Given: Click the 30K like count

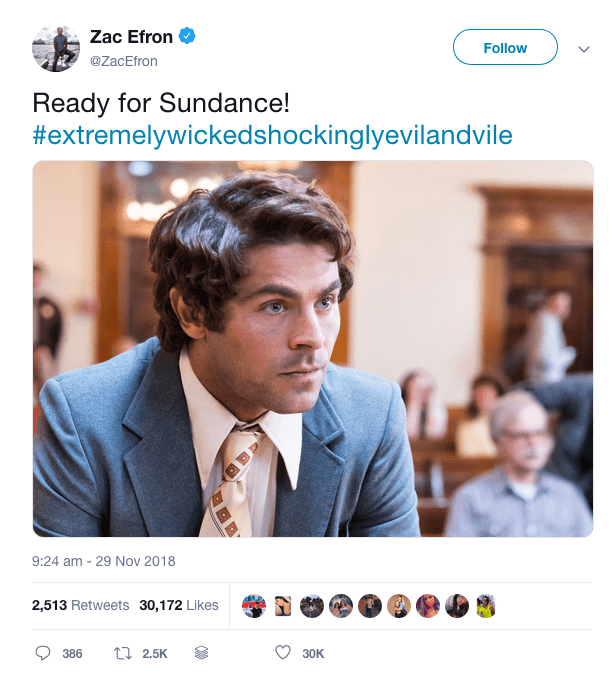Looking at the screenshot, I should tap(313, 654).
